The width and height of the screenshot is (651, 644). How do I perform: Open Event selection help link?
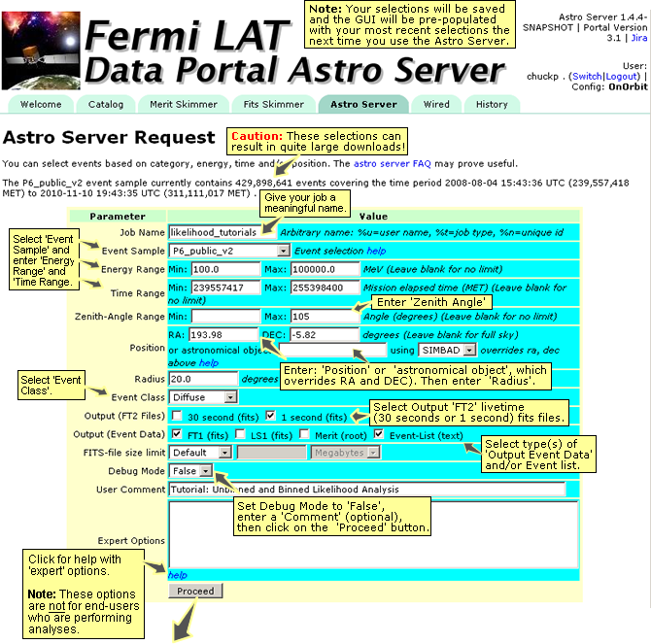tap(376, 251)
